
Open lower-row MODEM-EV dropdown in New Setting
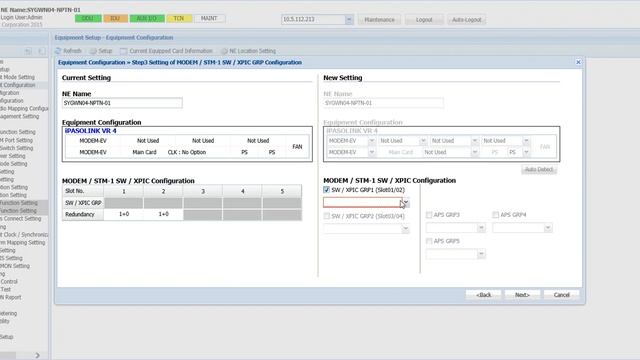click(371, 152)
